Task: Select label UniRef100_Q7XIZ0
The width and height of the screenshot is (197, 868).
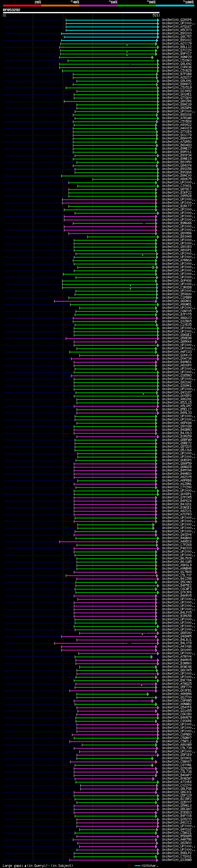Action: click(x=177, y=50)
